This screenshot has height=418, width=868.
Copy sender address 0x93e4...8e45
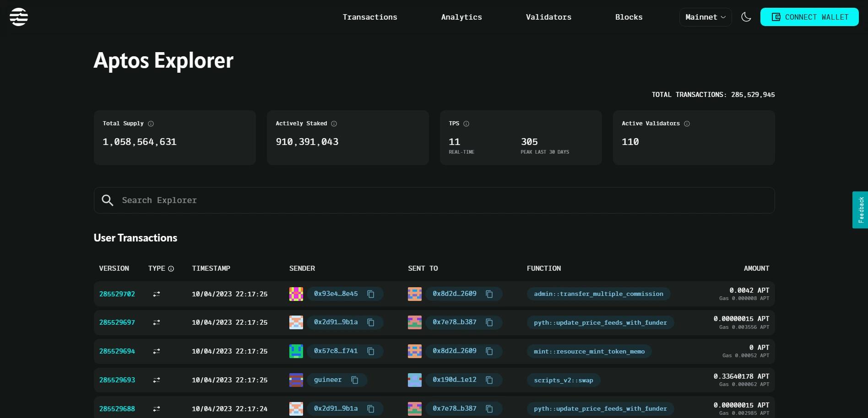point(371,294)
